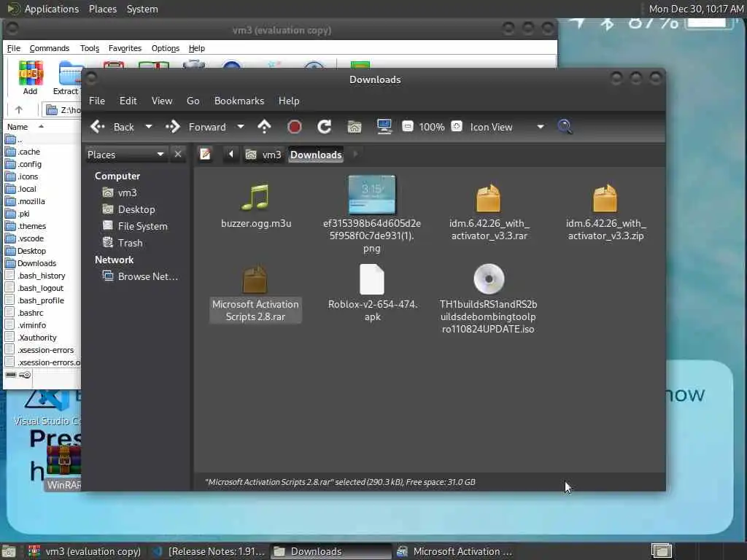
Task: Open Back history dropdown arrow
Action: pos(149,127)
